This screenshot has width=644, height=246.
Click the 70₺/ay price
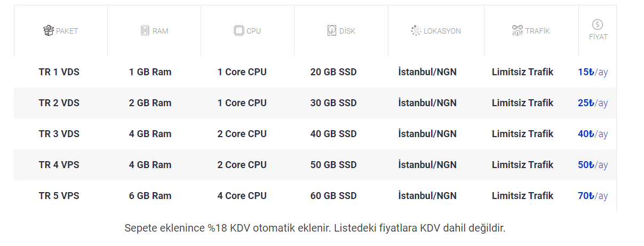593,196
